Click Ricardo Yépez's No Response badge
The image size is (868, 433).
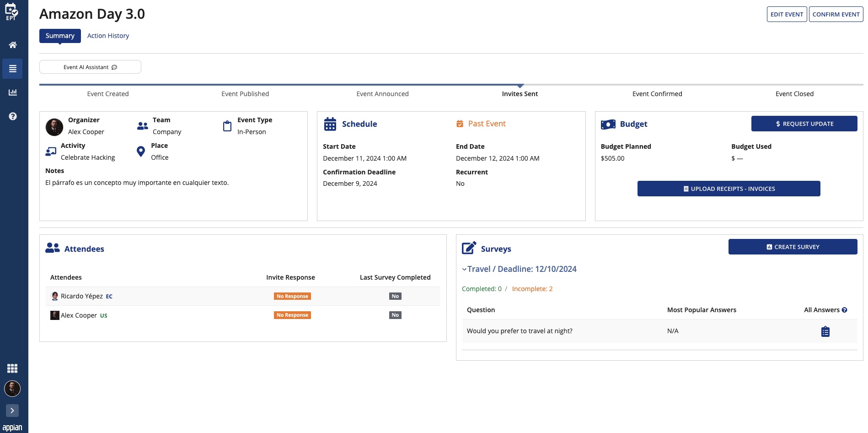click(293, 296)
